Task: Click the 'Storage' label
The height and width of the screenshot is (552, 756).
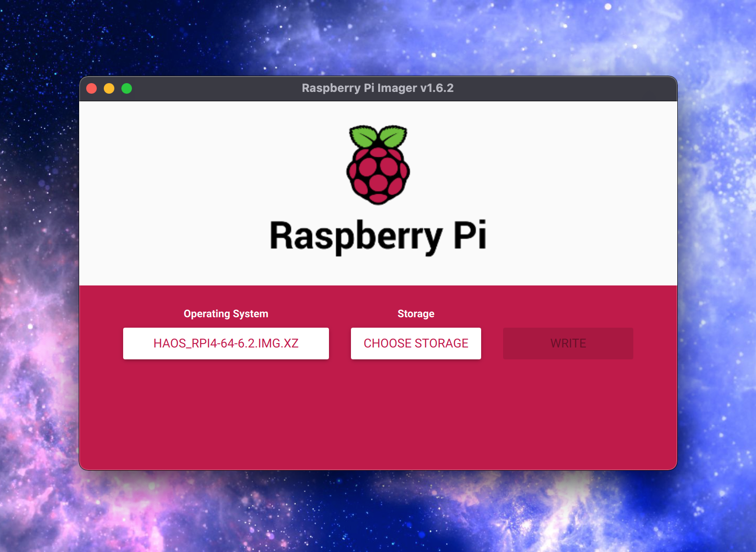Action: (416, 314)
